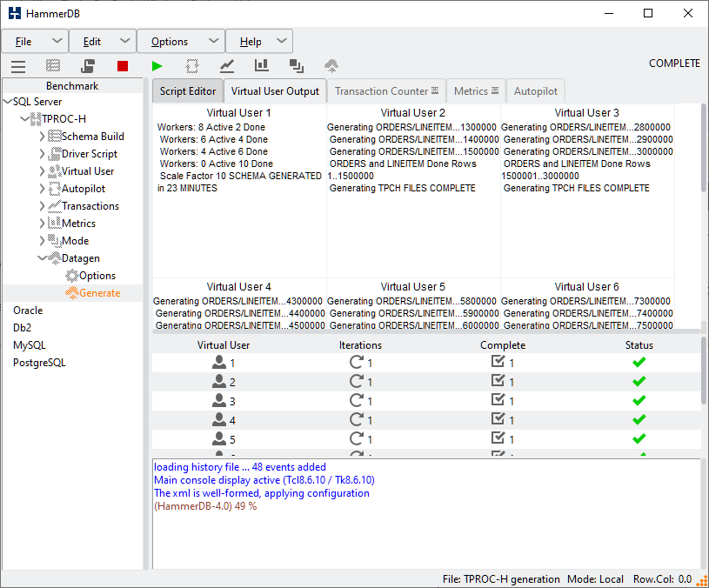Click the Complete checkbox for Virtual User 3
This screenshot has height=588, width=709.
coord(498,401)
